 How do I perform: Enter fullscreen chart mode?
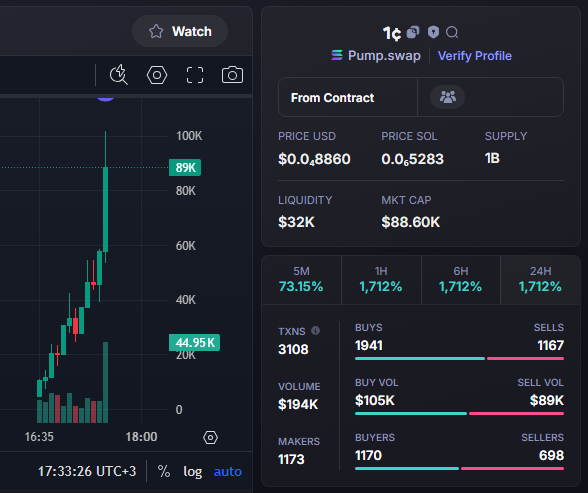[x=195, y=75]
